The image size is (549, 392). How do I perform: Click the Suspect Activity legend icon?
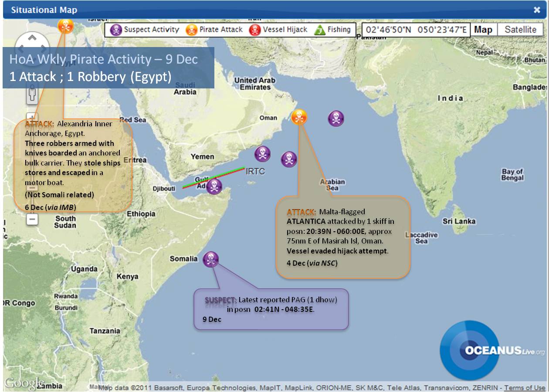click(116, 30)
